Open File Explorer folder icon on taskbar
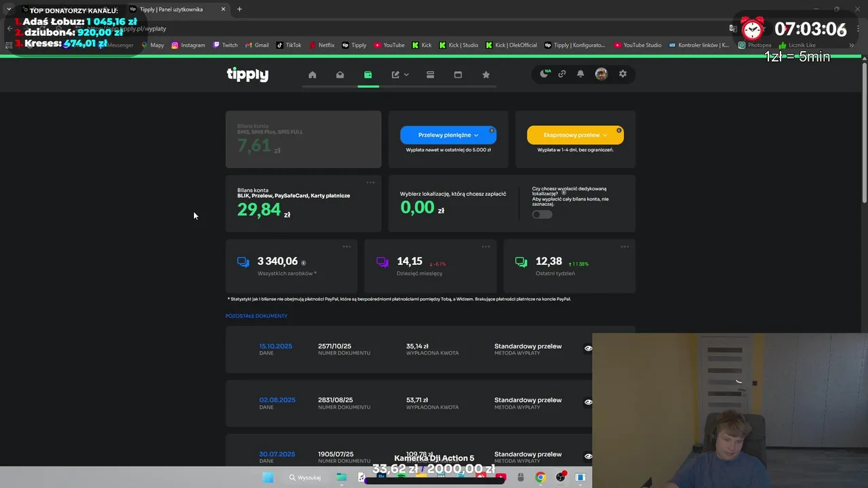The height and width of the screenshot is (488, 868). [x=342, y=477]
